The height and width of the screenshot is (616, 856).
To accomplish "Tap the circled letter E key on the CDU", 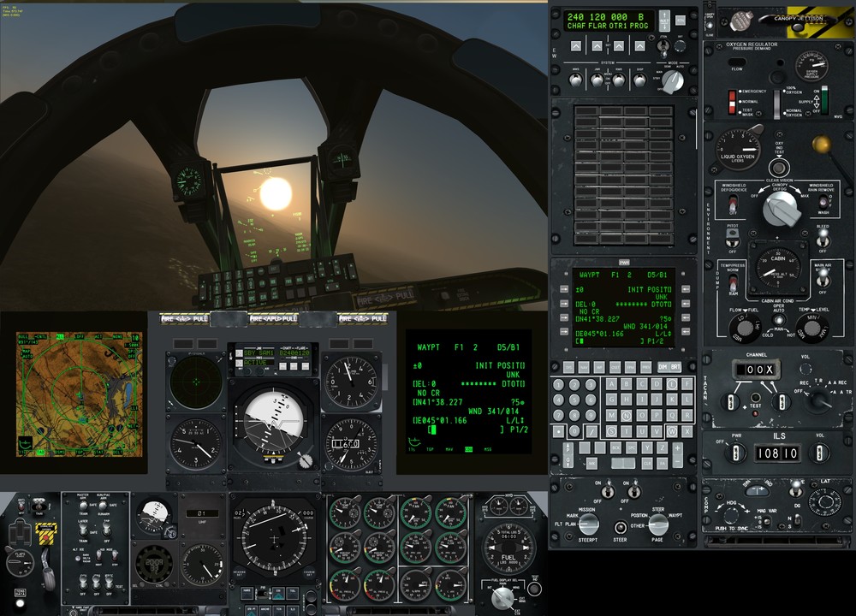I will pyautogui.click(x=672, y=384).
